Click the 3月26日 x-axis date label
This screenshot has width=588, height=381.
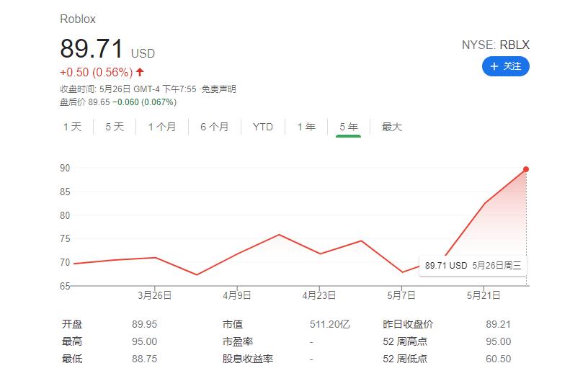point(154,295)
